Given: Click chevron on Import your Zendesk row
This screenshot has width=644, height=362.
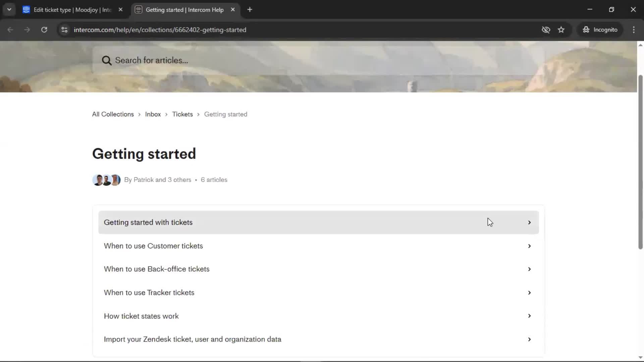Looking at the screenshot, I should click(x=529, y=340).
